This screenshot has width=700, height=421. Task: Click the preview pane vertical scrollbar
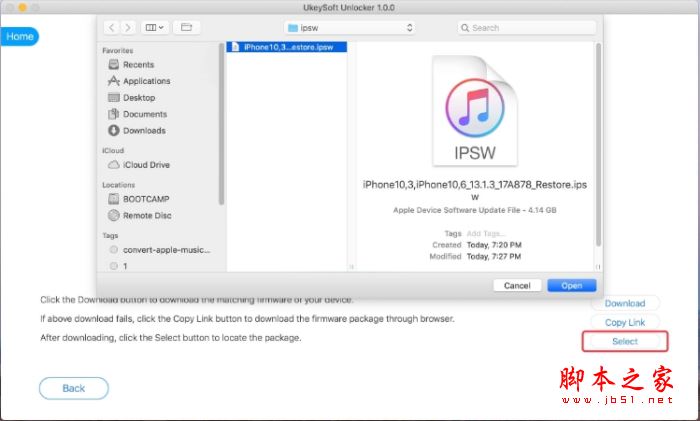coord(598,145)
